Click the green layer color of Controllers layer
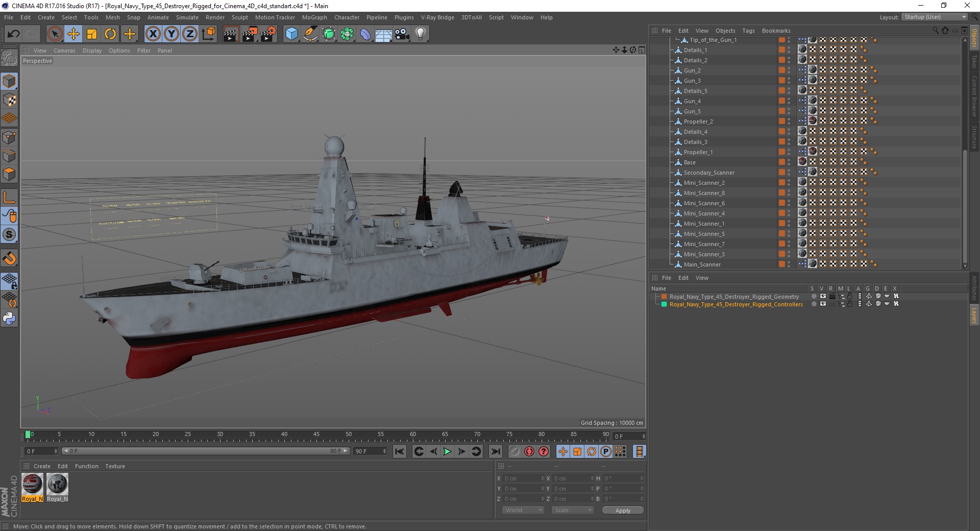This screenshot has height=531, width=980. click(664, 304)
